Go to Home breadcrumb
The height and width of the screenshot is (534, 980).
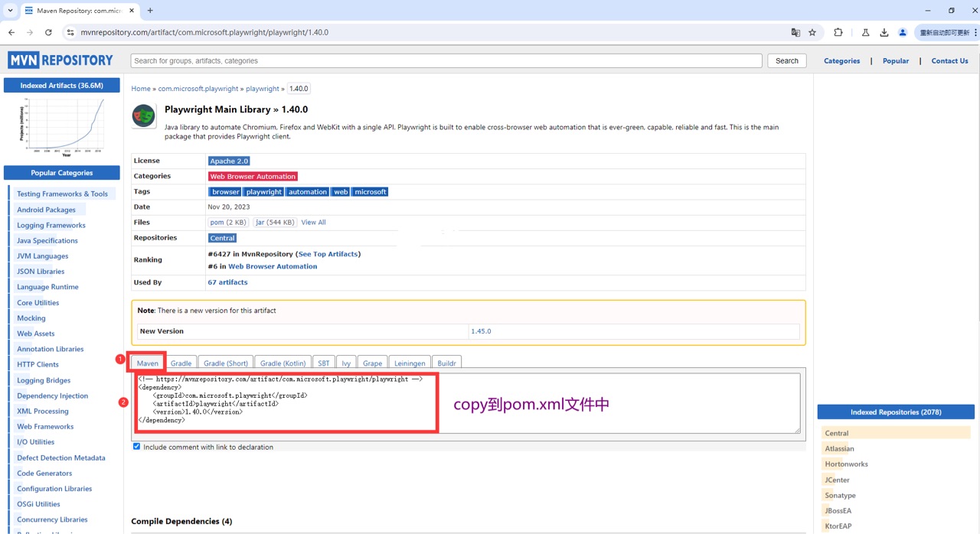pos(141,89)
